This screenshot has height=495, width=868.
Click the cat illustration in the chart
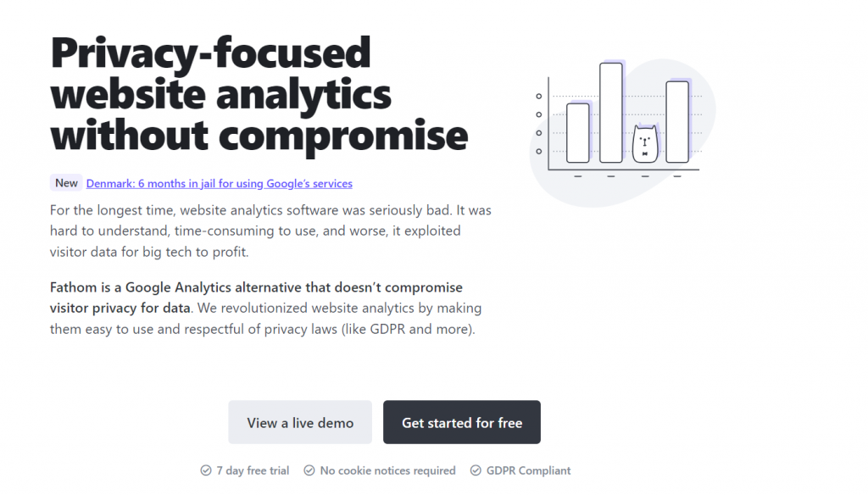pyautogui.click(x=645, y=144)
